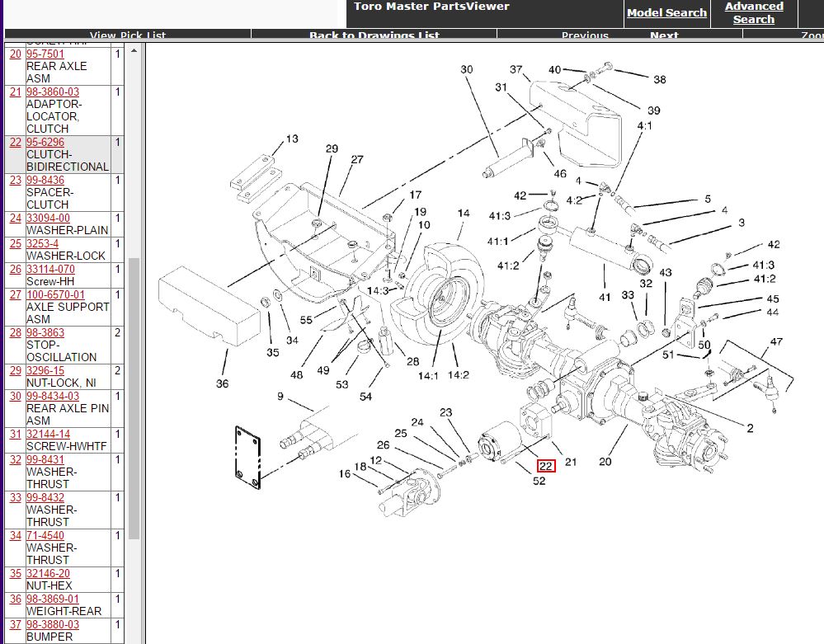Open part number 3296-15 lock nut link
Viewport: 824px width, 644px height.
click(x=45, y=371)
